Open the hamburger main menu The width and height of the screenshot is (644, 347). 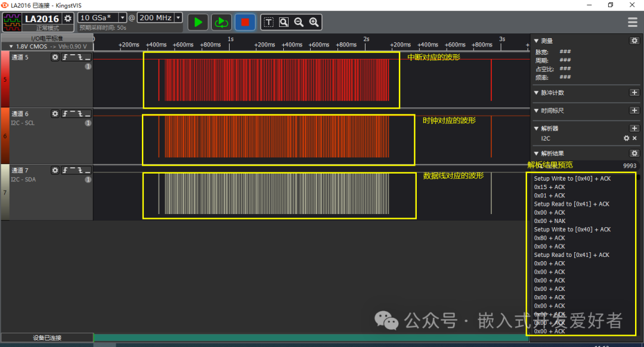632,22
